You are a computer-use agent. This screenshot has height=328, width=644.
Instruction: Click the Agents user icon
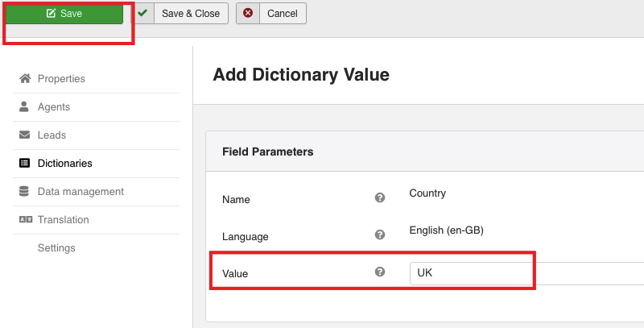[24, 107]
